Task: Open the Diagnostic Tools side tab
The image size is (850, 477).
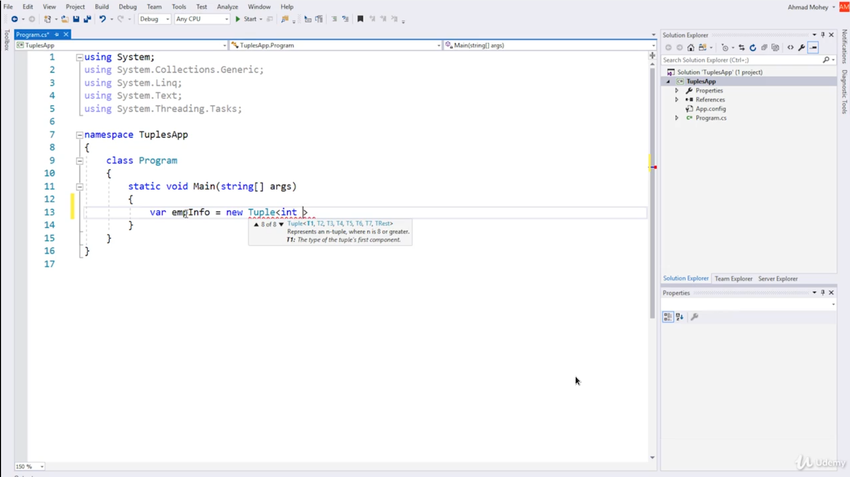Action: click(x=844, y=92)
